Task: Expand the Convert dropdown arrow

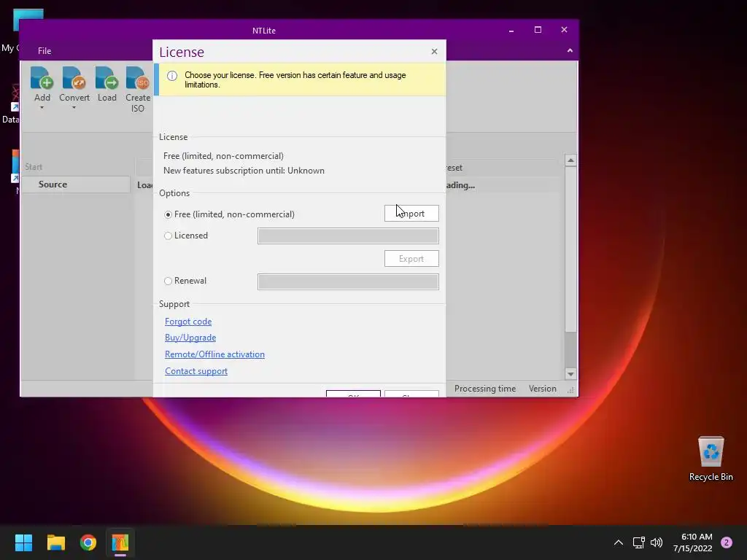Action: 74,108
